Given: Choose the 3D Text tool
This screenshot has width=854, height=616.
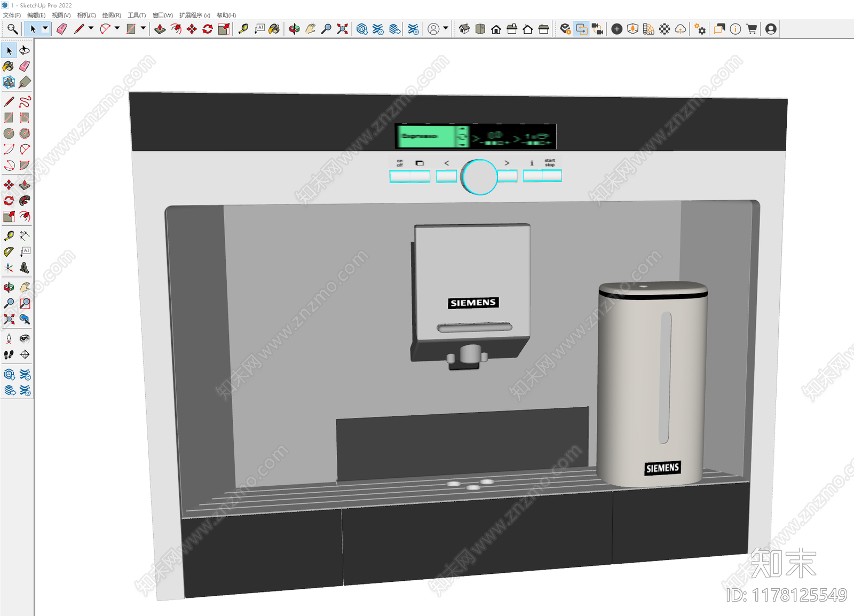Looking at the screenshot, I should click(25, 267).
